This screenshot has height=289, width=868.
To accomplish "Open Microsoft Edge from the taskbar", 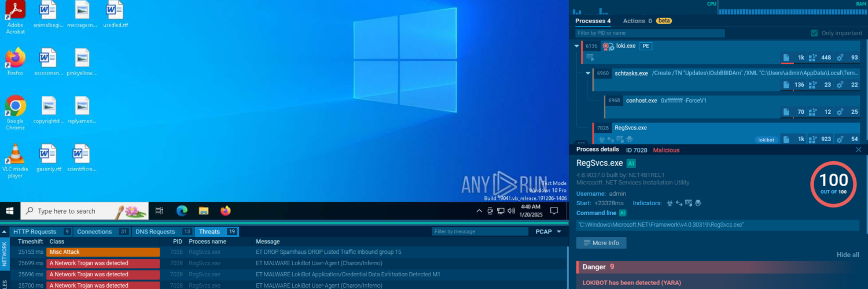I will 182,211.
